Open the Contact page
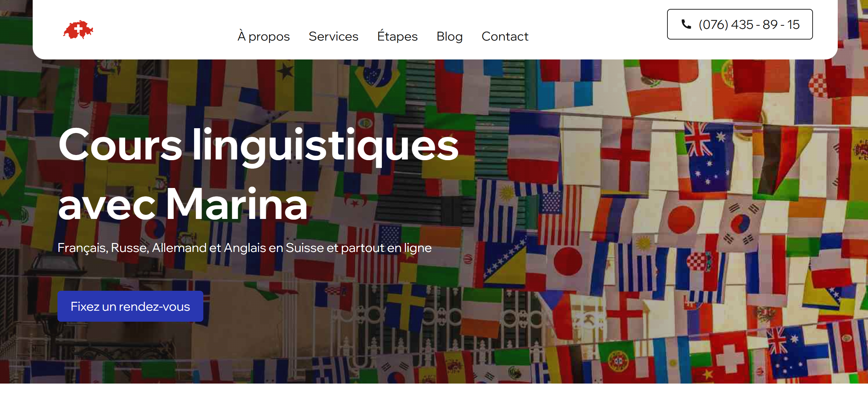 coord(505,36)
